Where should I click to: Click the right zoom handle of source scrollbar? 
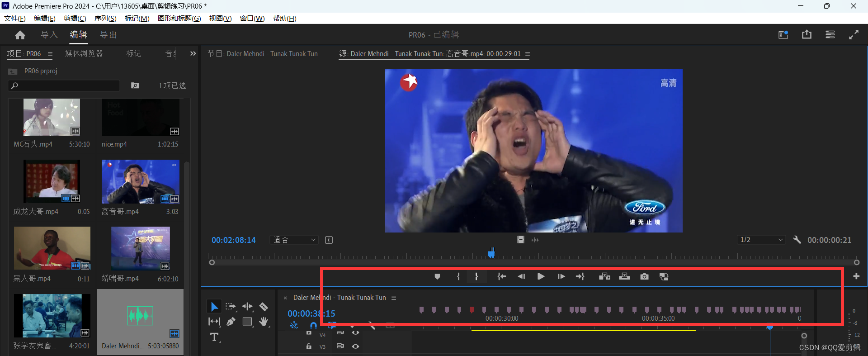856,262
